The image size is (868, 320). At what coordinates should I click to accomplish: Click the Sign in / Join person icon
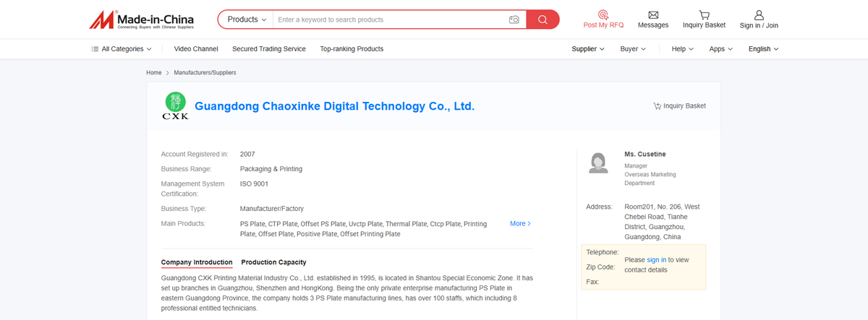tap(759, 14)
